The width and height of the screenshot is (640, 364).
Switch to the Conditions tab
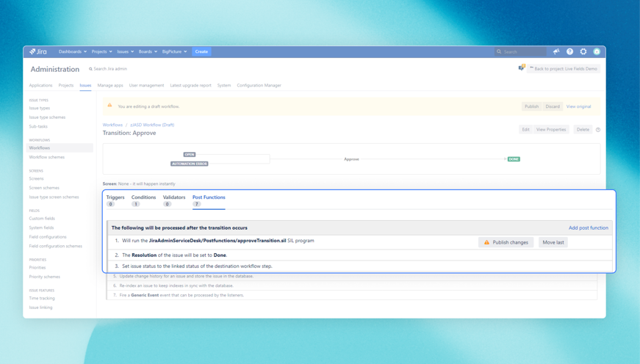point(143,197)
